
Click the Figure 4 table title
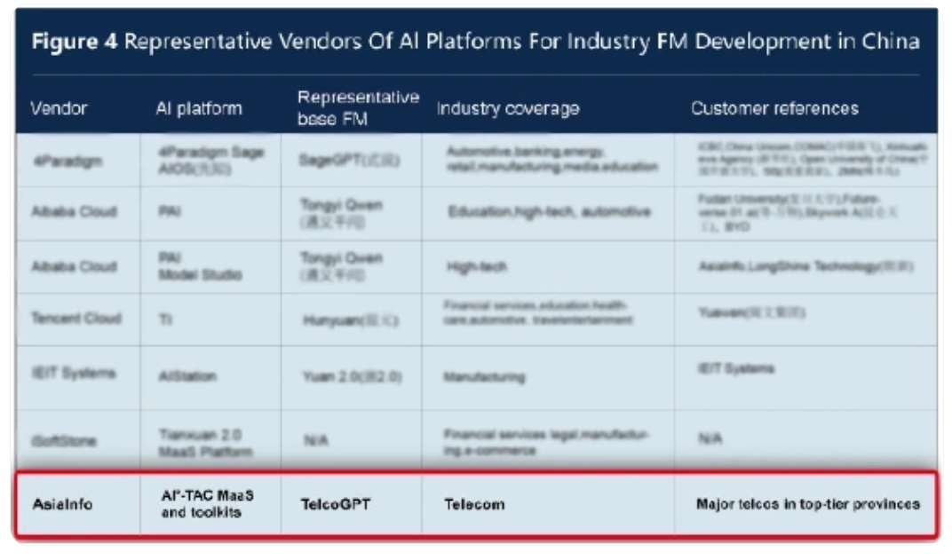(475, 43)
